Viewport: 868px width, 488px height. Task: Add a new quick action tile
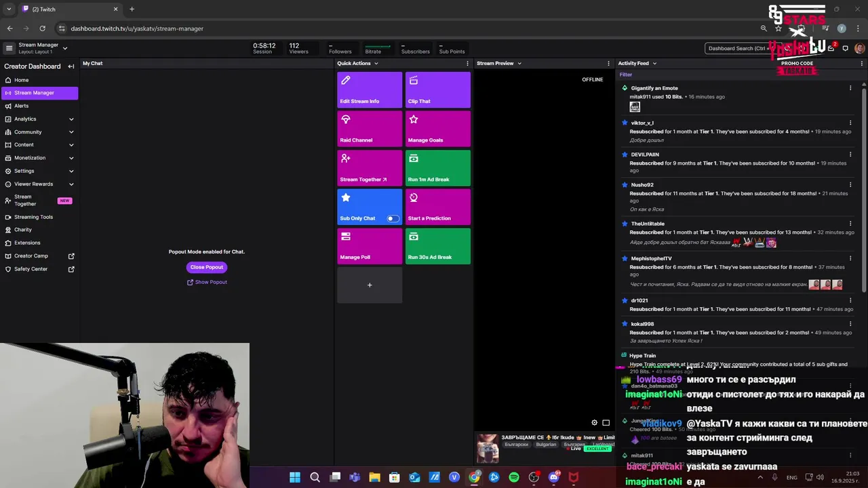click(x=370, y=285)
